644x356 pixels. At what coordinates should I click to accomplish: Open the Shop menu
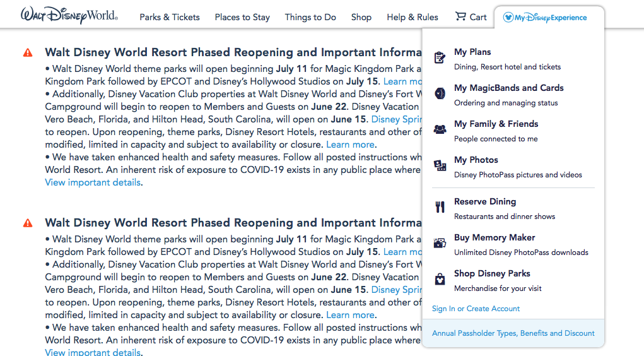point(361,17)
